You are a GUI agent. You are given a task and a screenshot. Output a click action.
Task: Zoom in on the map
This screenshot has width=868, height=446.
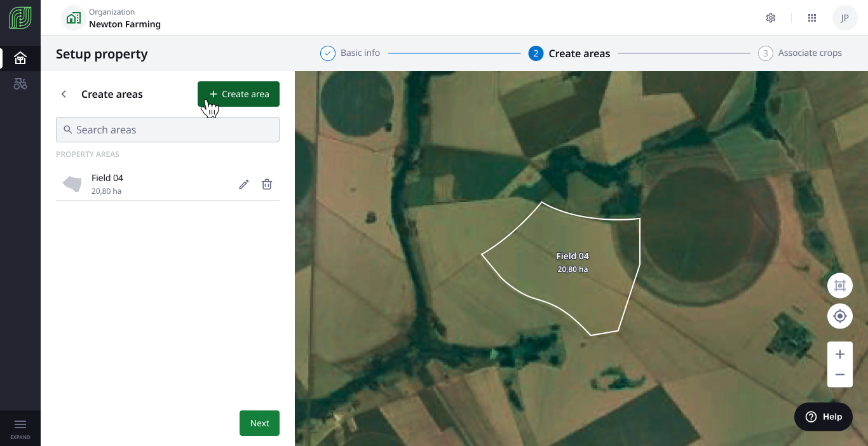(x=839, y=355)
